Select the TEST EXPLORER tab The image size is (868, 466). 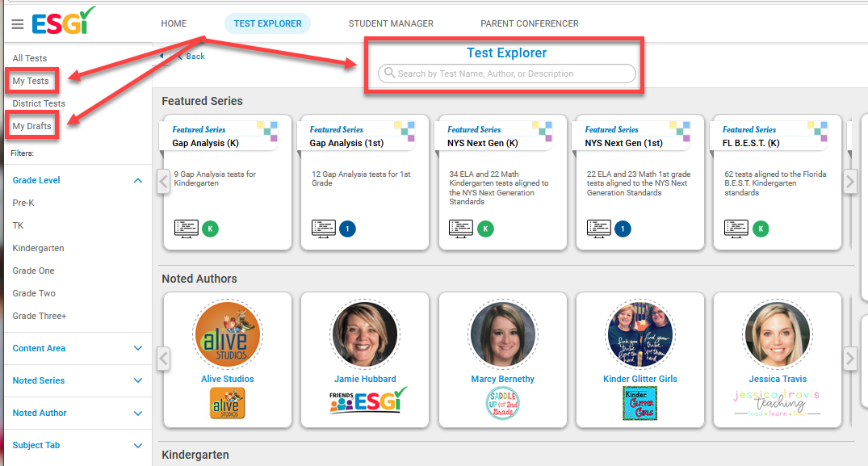click(267, 23)
